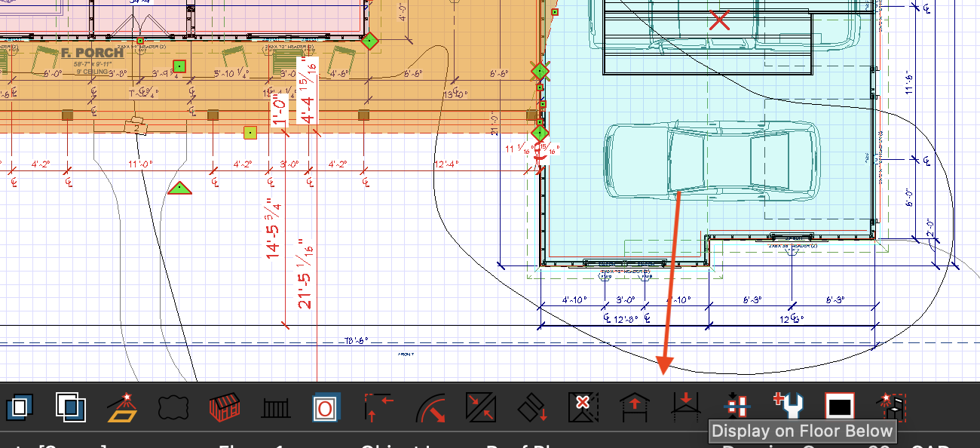
Task: Open object using red O icon
Action: coord(326,407)
